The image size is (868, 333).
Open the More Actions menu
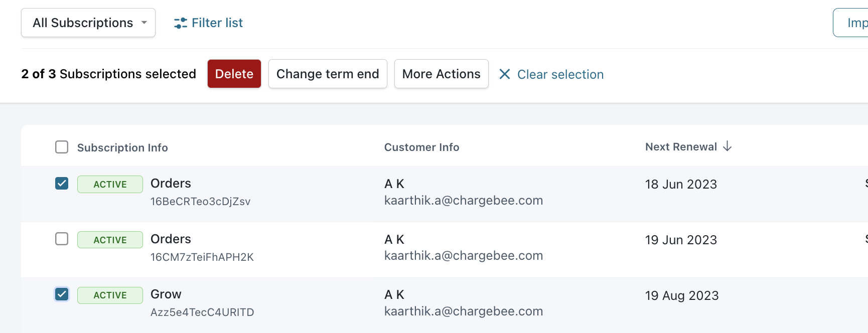tap(441, 74)
